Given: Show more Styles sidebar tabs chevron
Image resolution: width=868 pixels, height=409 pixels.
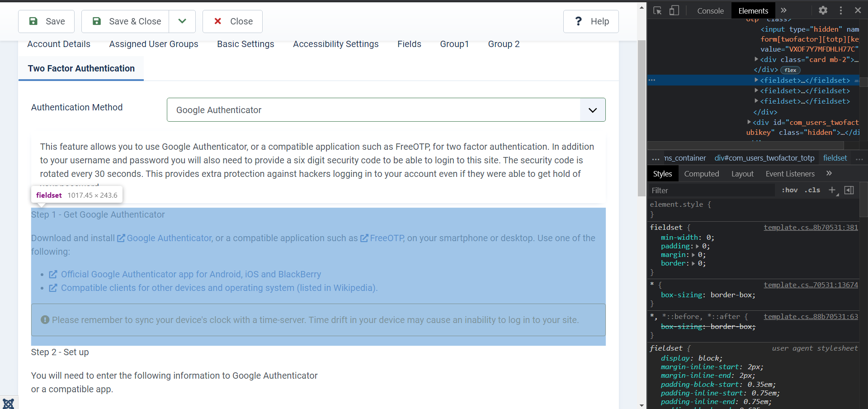Looking at the screenshot, I should coord(829,173).
